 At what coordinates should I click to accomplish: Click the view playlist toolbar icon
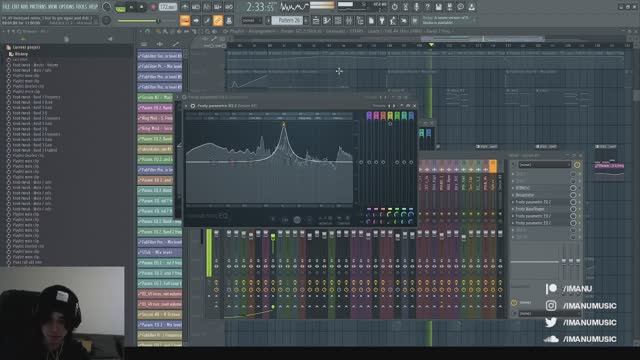click(x=316, y=20)
